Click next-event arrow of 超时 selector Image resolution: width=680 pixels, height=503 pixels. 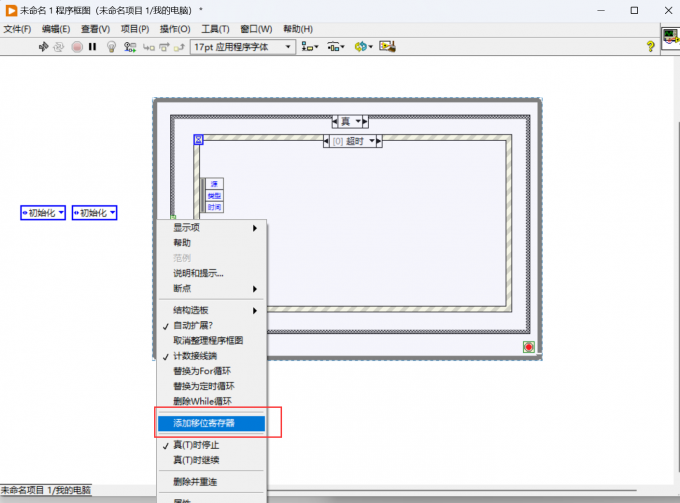click(x=379, y=141)
